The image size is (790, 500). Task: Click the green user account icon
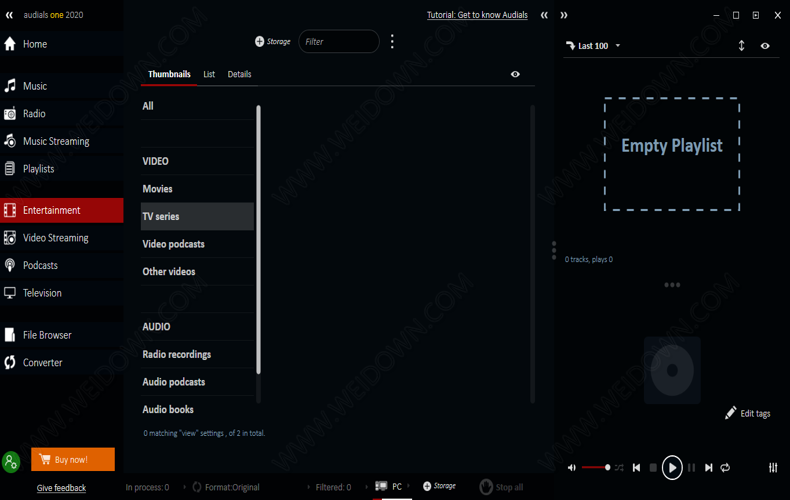11,461
